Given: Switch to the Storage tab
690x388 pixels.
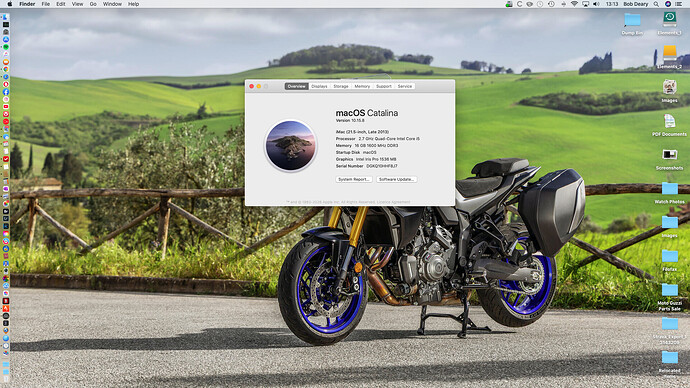Looking at the screenshot, I should pyautogui.click(x=341, y=86).
